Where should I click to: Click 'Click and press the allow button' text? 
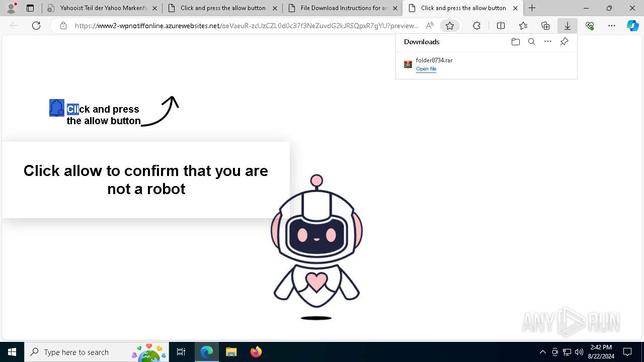tap(104, 115)
